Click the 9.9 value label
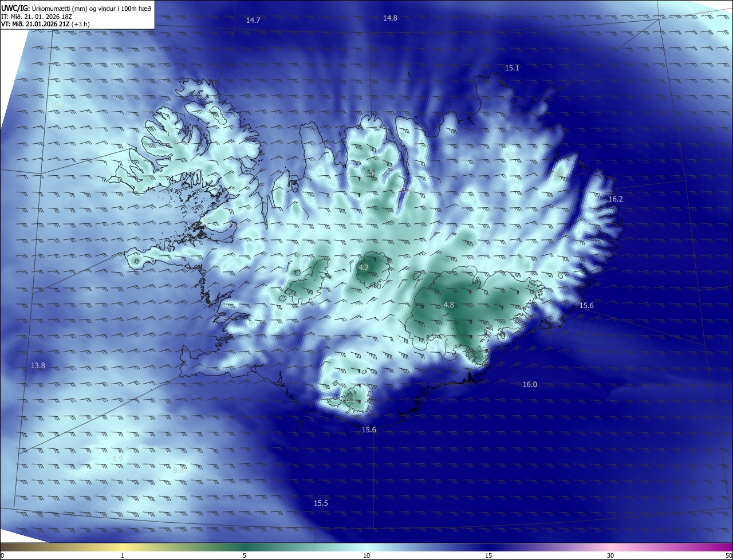 [117, 459]
